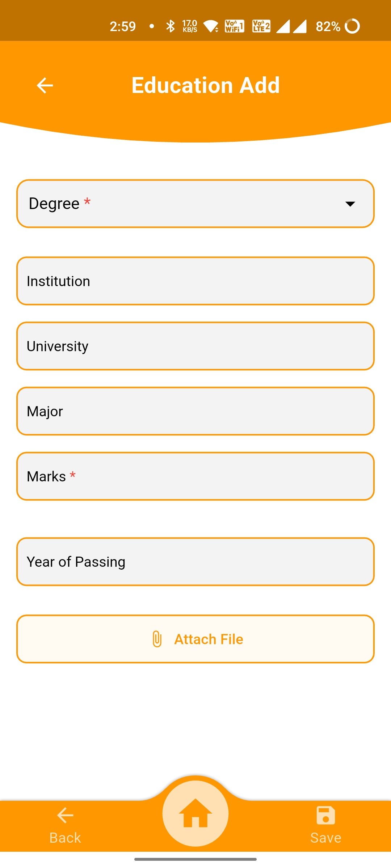The width and height of the screenshot is (391, 868).
Task: Tap the Bluetooth status icon
Action: (x=170, y=26)
